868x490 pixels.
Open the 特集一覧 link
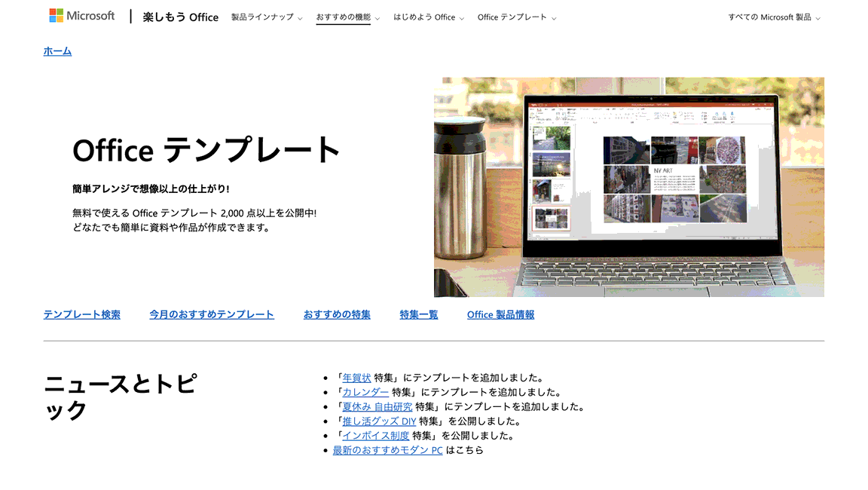coord(418,314)
